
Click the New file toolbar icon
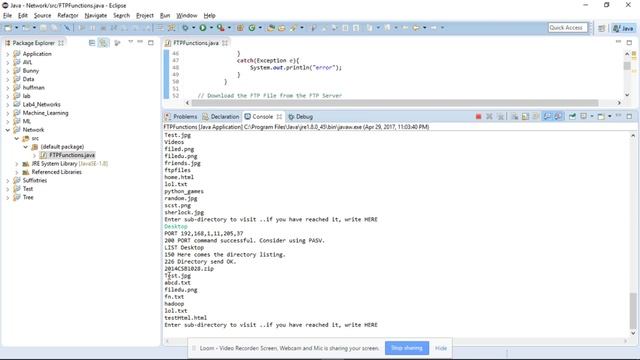[x=8, y=28]
